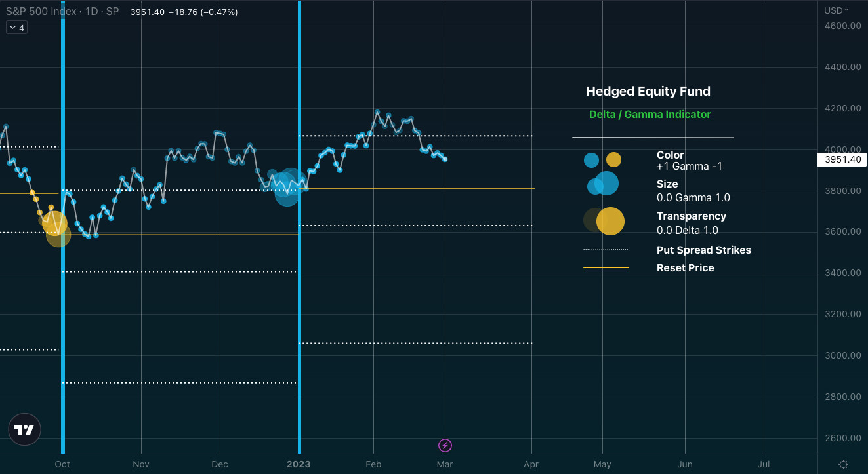Select the Hedged Equity Fund title text
868x474 pixels.
[648, 91]
